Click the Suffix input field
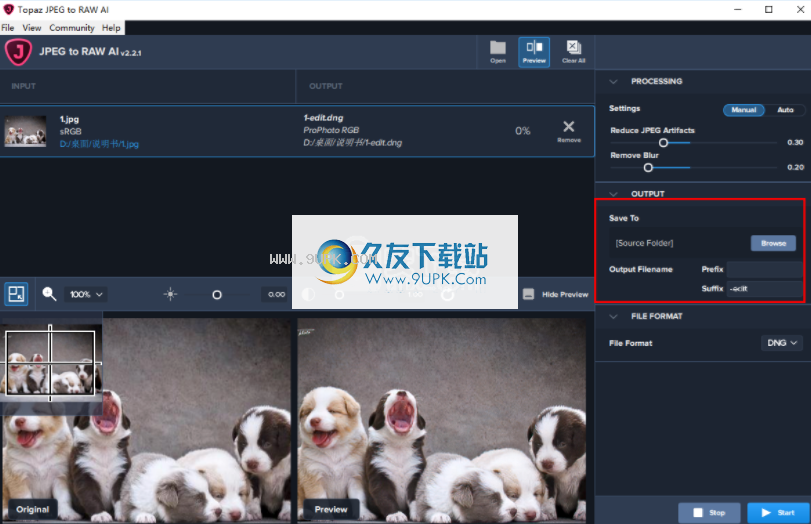Image resolution: width=811 pixels, height=524 pixels. (764, 289)
